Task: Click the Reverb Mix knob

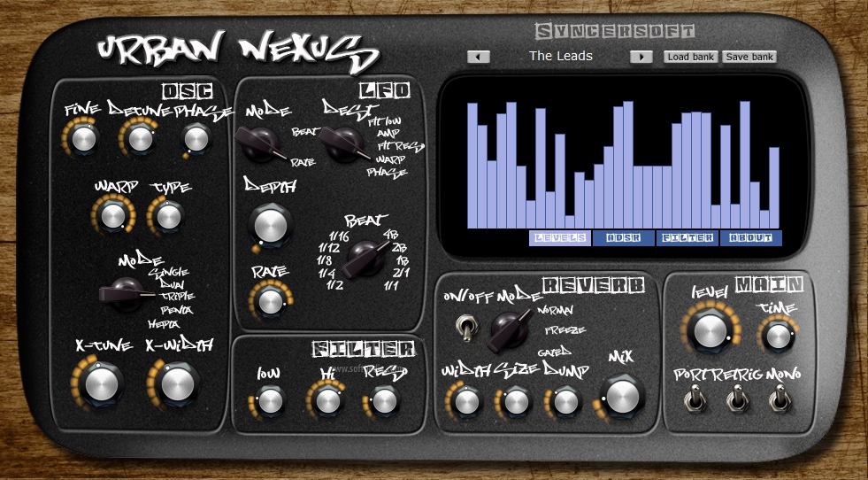Action: pyautogui.click(x=623, y=397)
